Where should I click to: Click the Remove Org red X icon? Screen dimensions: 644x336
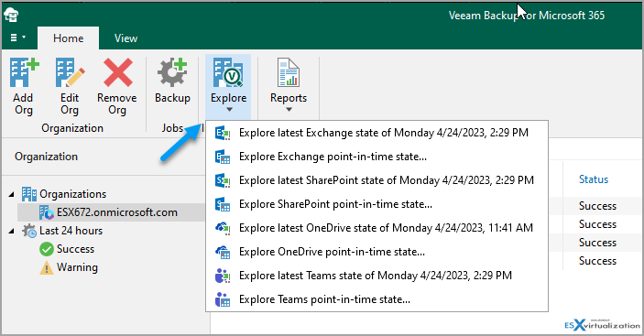[x=118, y=72]
